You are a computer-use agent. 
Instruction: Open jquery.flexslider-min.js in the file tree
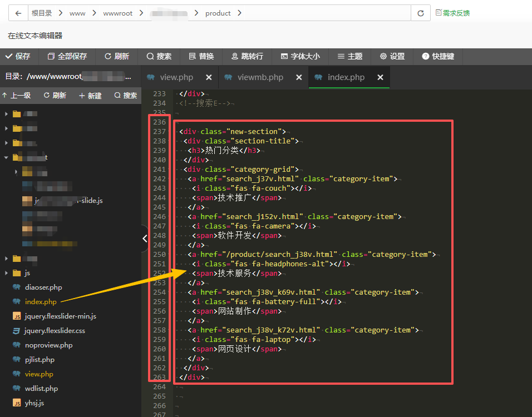pyautogui.click(x=61, y=316)
